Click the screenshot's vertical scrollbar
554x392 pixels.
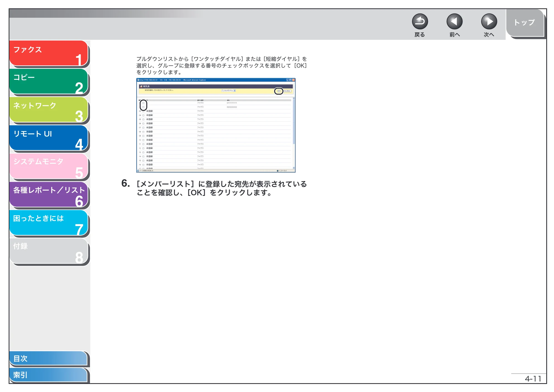[x=294, y=133]
